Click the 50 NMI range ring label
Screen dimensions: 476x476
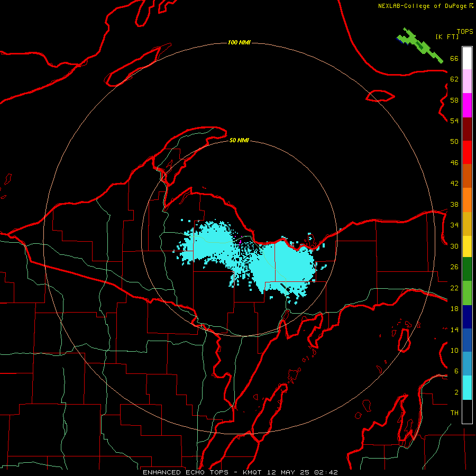pos(239,140)
